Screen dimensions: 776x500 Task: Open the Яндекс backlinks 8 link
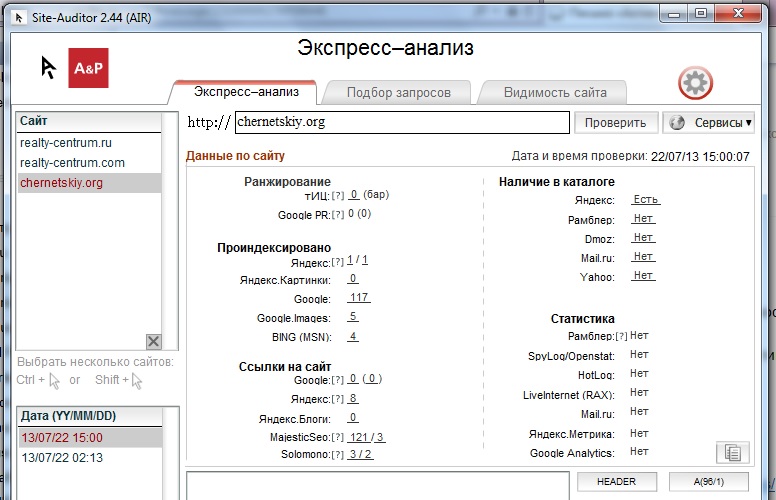pyautogui.click(x=353, y=398)
